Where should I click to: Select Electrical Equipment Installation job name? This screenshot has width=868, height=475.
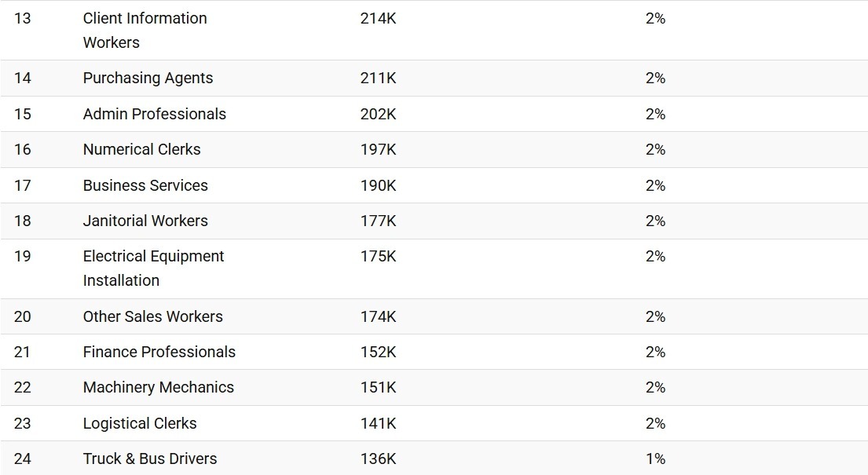point(153,269)
